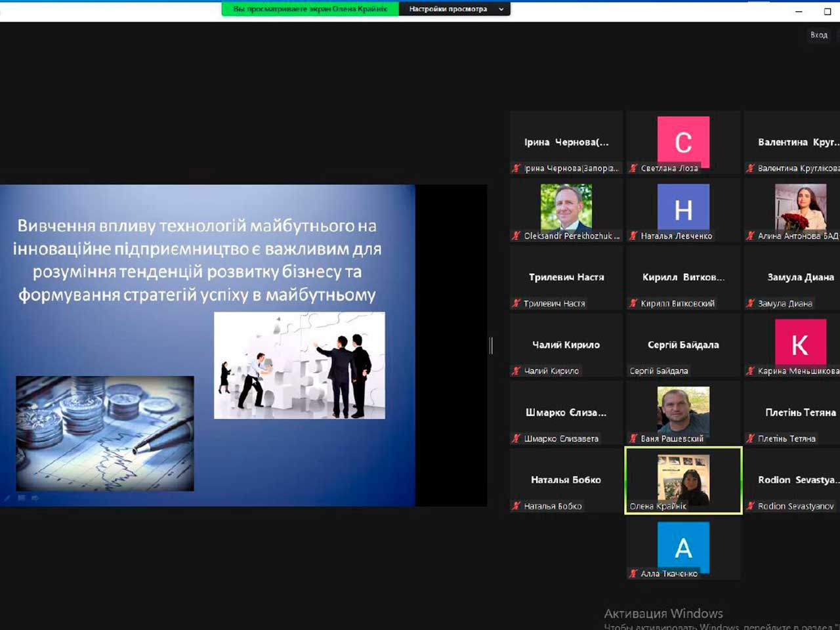840x630 pixels.
Task: Click muted mic icon beside Наталья Левченко
Action: (x=633, y=236)
